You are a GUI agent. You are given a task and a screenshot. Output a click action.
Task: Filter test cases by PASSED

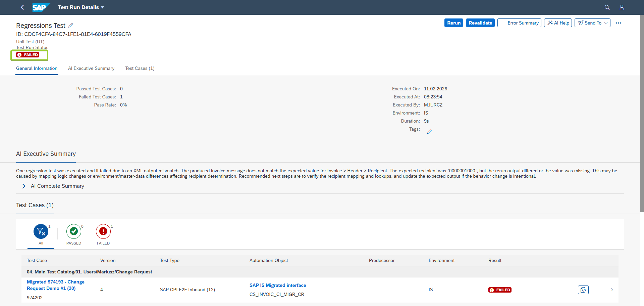coord(74,234)
